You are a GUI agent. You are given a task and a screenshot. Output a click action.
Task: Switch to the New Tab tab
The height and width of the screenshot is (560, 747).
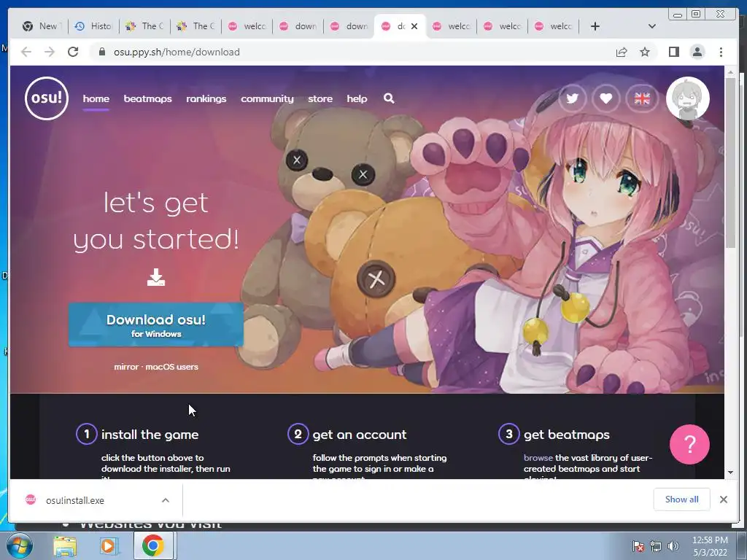pos(42,26)
